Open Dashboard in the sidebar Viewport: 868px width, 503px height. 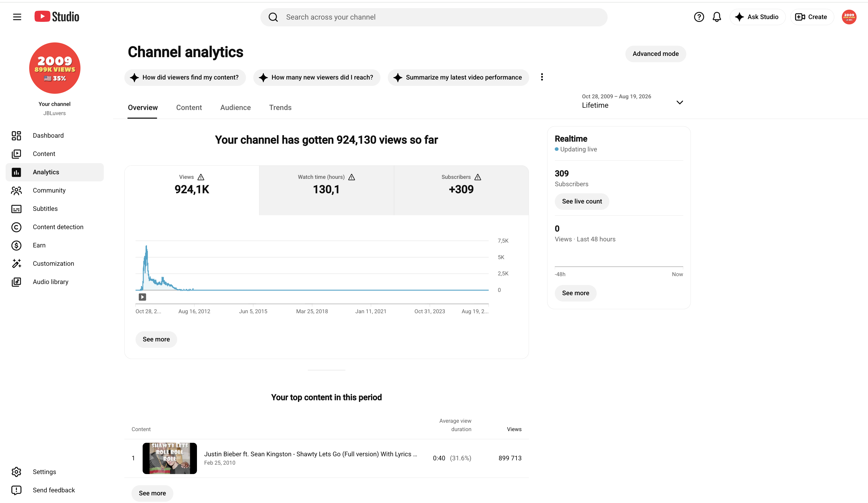[x=54, y=135]
